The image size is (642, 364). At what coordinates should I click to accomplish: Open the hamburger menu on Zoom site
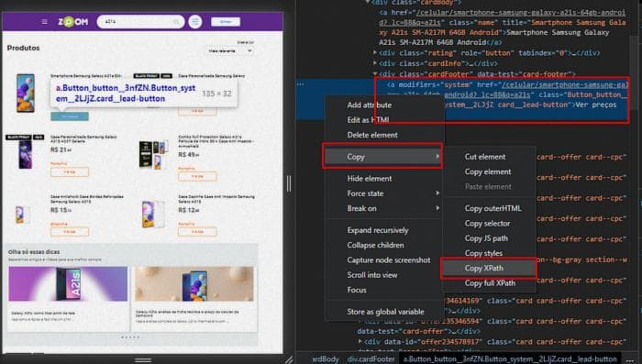click(45, 22)
